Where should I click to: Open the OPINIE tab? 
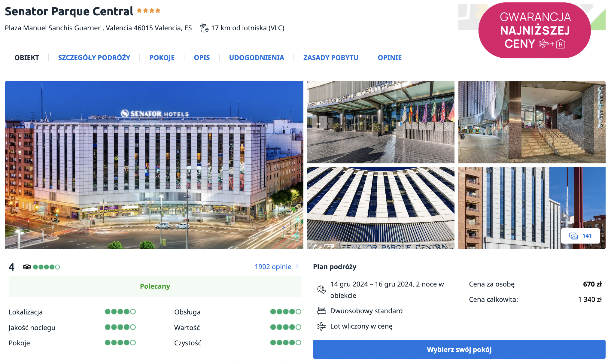pos(390,58)
